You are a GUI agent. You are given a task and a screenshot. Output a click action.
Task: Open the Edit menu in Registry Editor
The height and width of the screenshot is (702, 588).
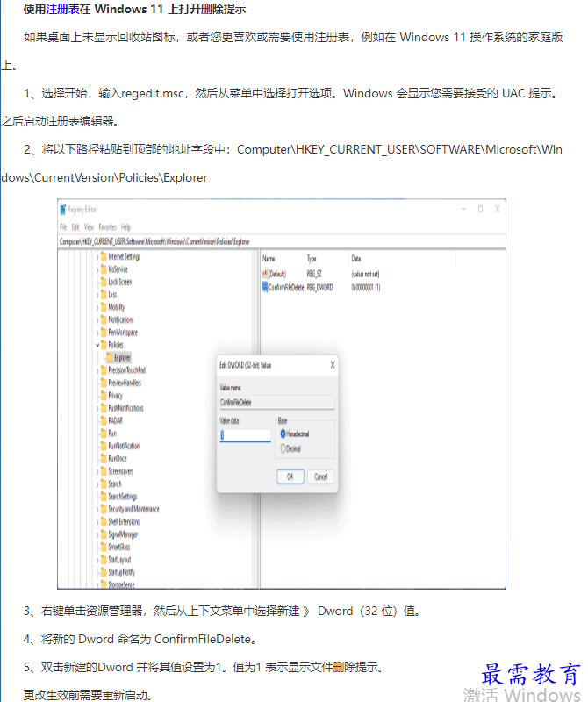(75, 227)
